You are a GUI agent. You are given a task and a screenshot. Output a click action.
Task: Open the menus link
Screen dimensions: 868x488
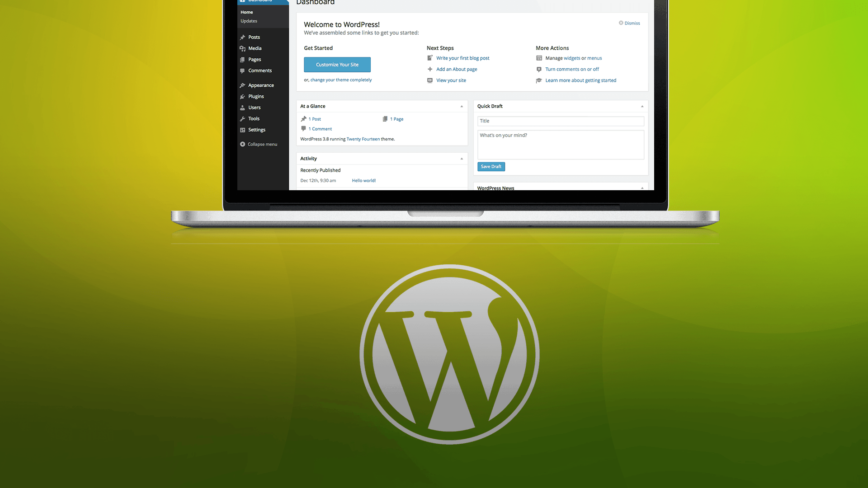(x=594, y=58)
